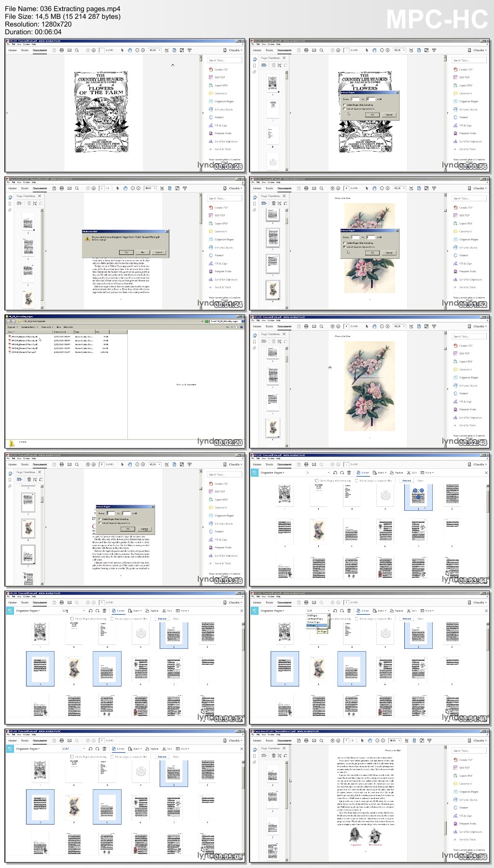Screen dimensions: 494x868
Task: Open thumbnails options dropdown in 00:01:52 frame
Action: click(x=264, y=203)
